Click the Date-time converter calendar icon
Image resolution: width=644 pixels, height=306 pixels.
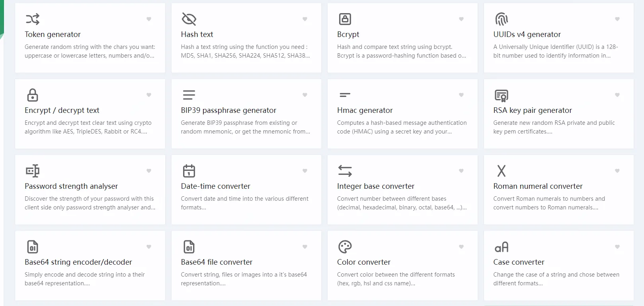[189, 171]
